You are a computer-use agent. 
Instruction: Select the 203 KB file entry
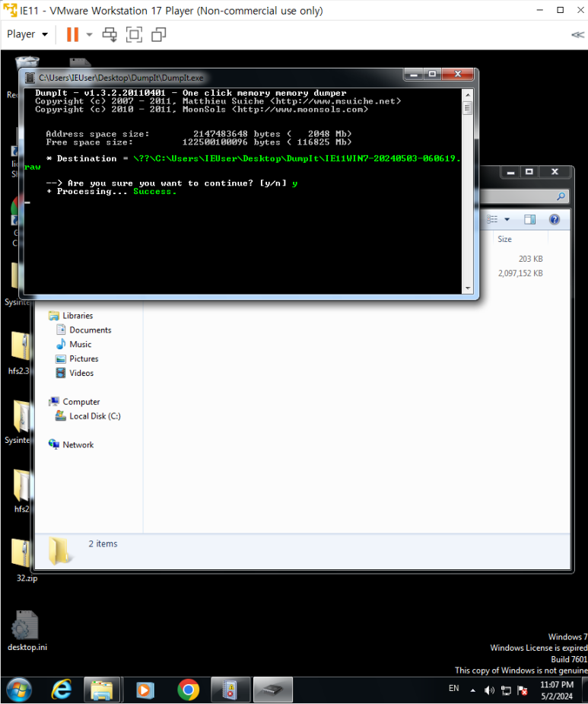tap(530, 259)
